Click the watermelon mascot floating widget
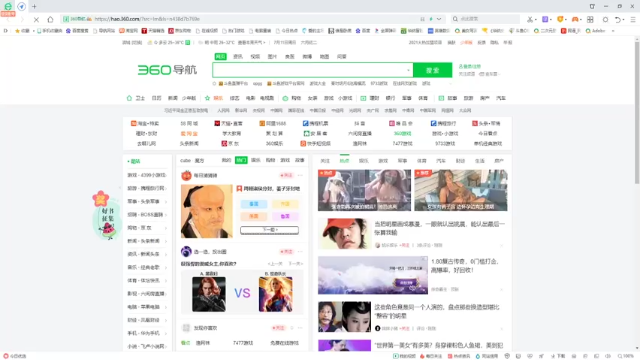This screenshot has width=640, height=360. pos(106,216)
